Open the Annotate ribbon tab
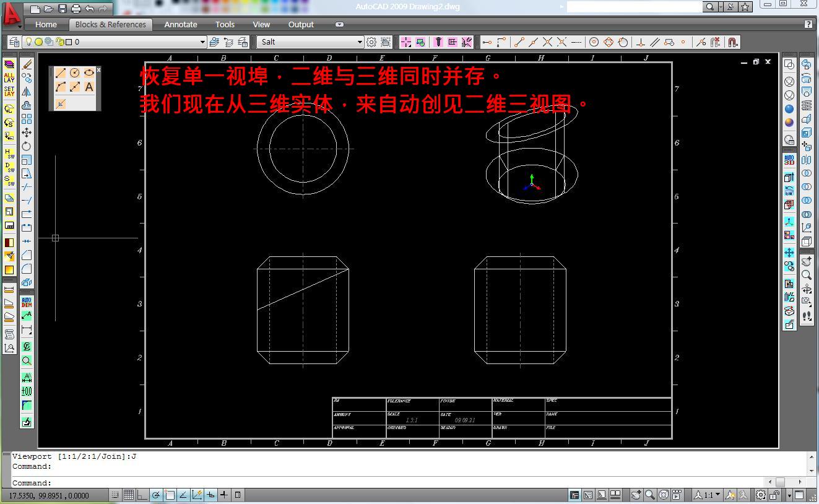 coord(181,25)
